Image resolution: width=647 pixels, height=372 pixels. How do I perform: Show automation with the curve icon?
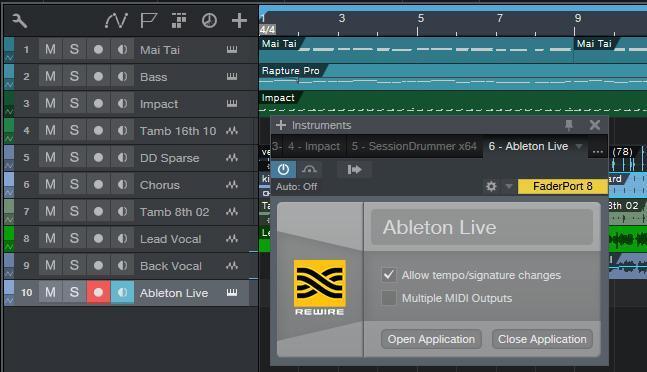116,20
